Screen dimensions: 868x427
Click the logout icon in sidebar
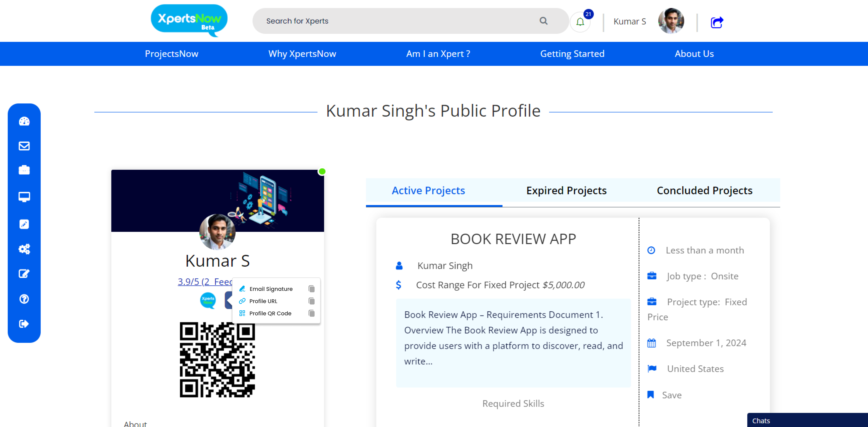coord(24,324)
